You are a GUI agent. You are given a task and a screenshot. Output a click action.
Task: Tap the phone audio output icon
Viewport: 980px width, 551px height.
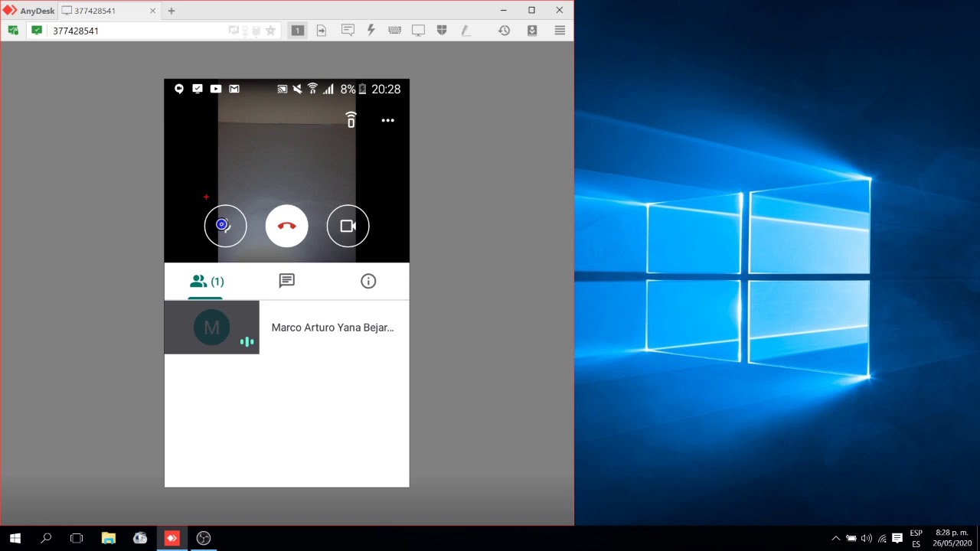[x=351, y=119]
